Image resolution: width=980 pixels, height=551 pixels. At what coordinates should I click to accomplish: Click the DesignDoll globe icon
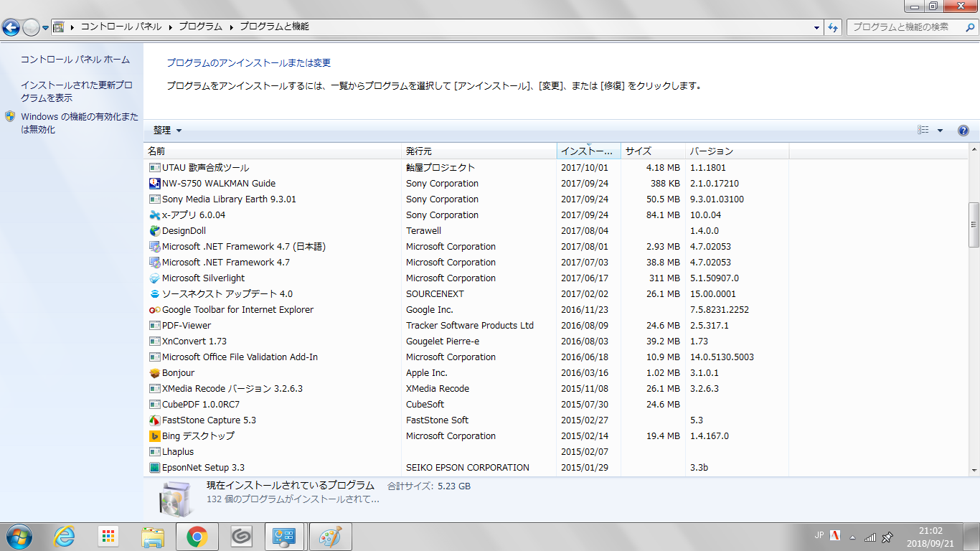pos(154,231)
